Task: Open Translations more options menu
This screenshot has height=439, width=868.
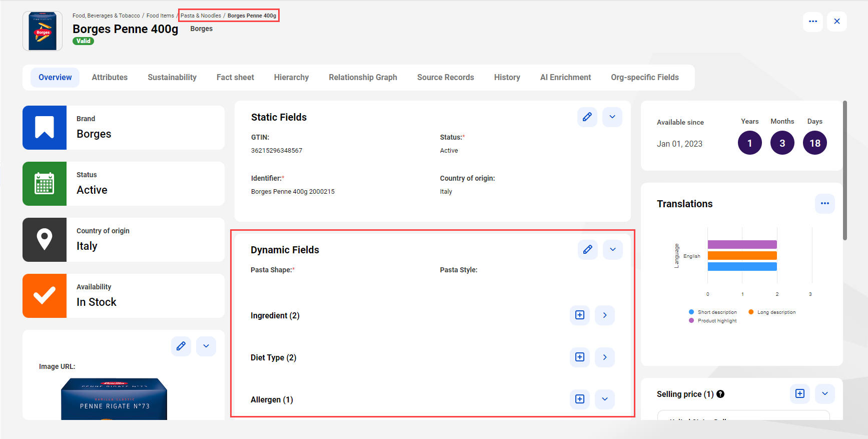Action: (825, 204)
